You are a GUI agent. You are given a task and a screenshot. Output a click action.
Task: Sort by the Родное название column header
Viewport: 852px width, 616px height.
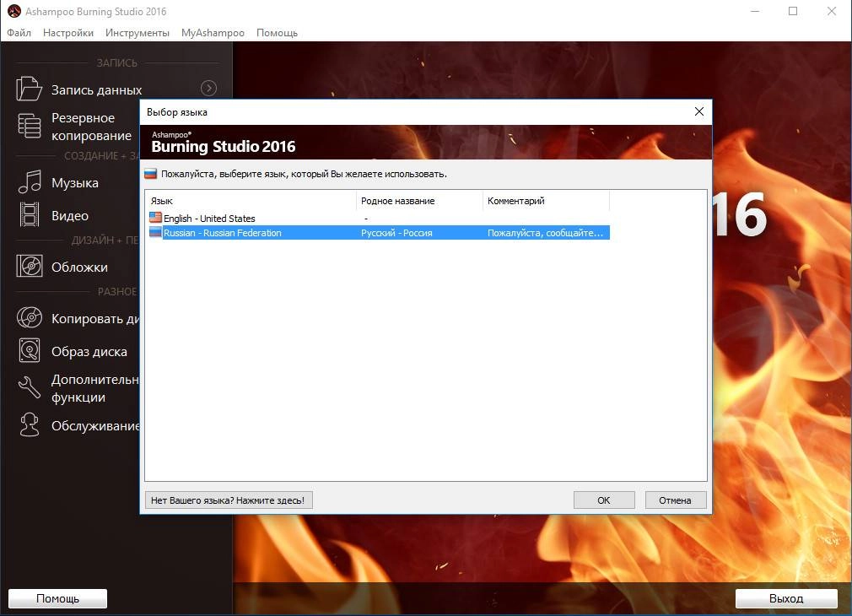click(419, 201)
